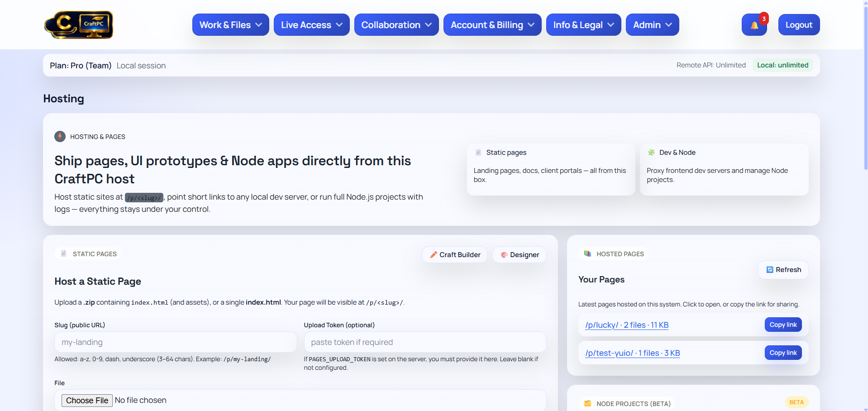Click the Hosted Pages section icon

coord(587,253)
